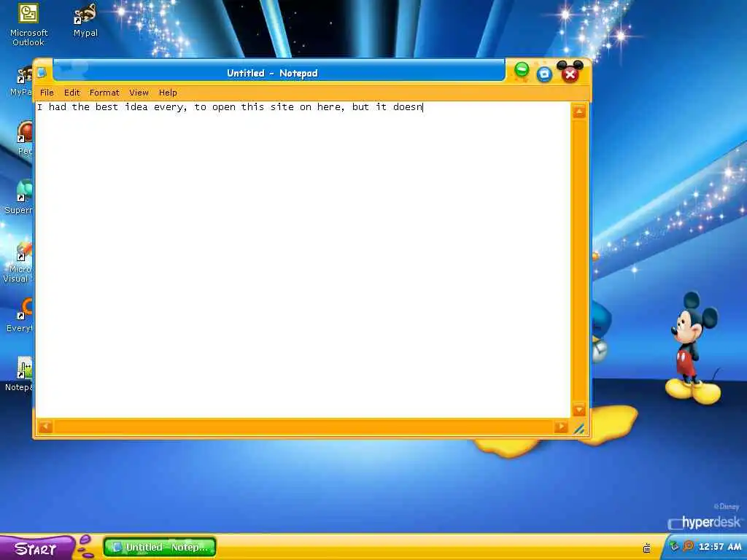Viewport: 747px width, 560px height.
Task: Click the horizontal scrollbar left arrow
Action: (x=46, y=427)
